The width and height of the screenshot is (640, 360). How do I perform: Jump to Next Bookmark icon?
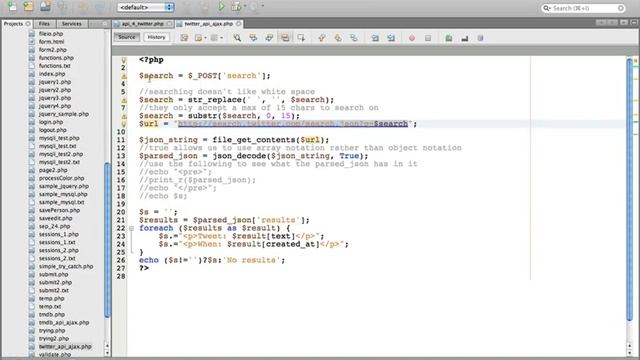tap(338, 38)
